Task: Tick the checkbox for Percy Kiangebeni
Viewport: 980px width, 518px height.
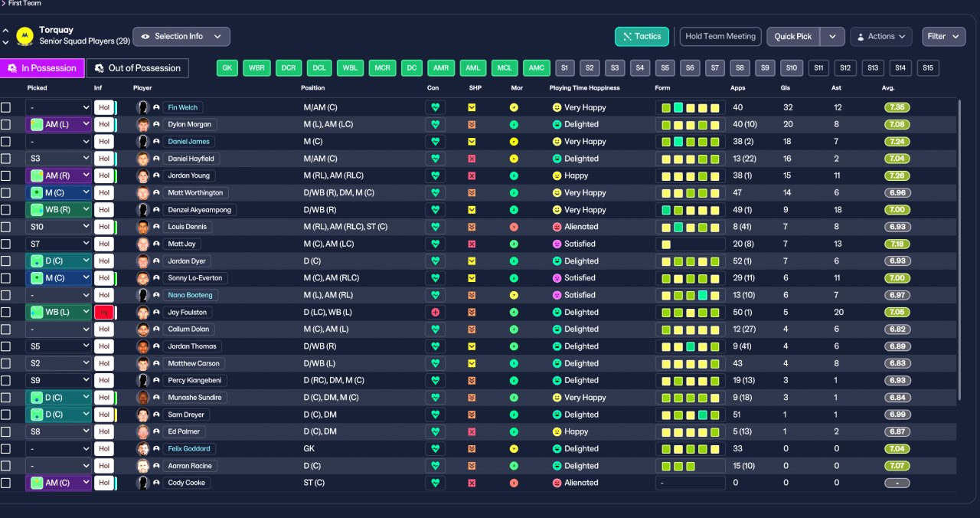Action: pyautogui.click(x=6, y=380)
